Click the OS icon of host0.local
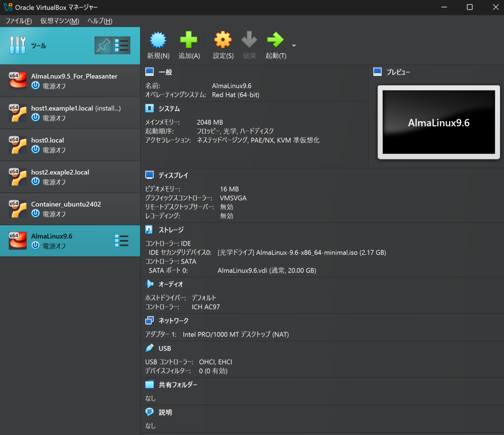 click(18, 145)
